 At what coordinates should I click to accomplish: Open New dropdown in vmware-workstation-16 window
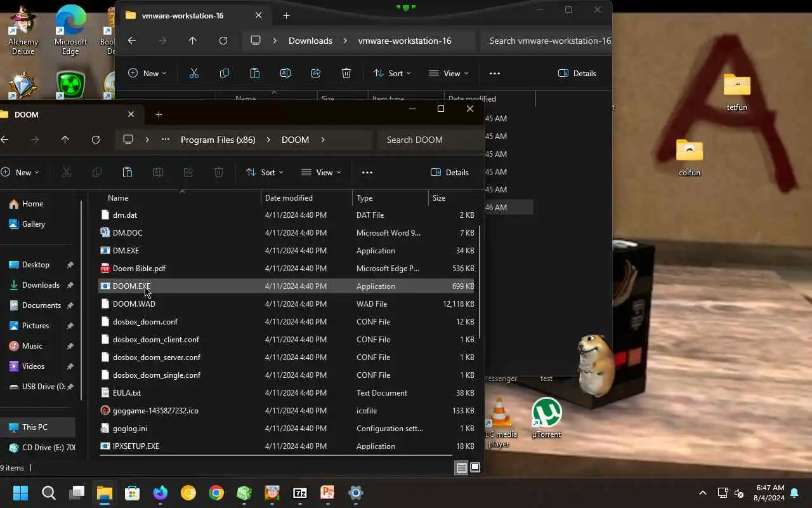point(147,73)
